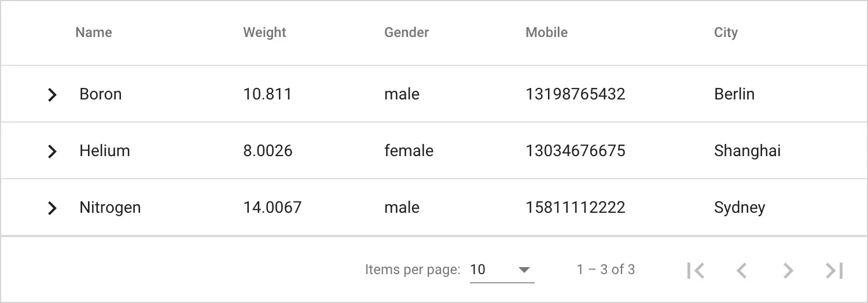The width and height of the screenshot is (868, 303).
Task: Select the female gender cell
Action: (409, 151)
